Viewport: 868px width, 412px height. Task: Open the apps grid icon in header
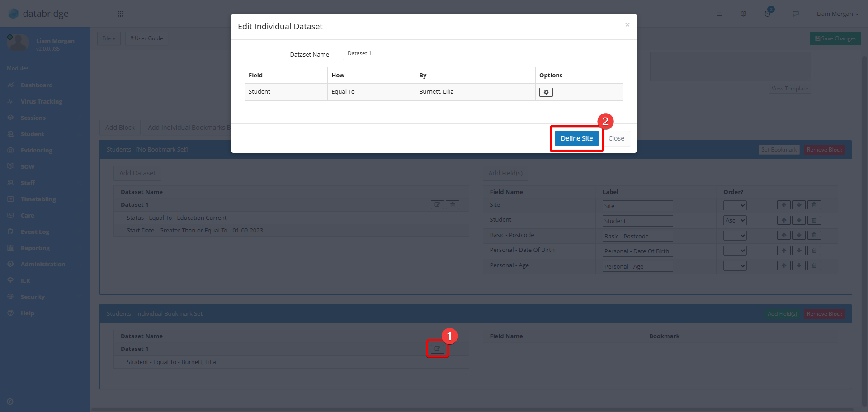[x=120, y=14]
